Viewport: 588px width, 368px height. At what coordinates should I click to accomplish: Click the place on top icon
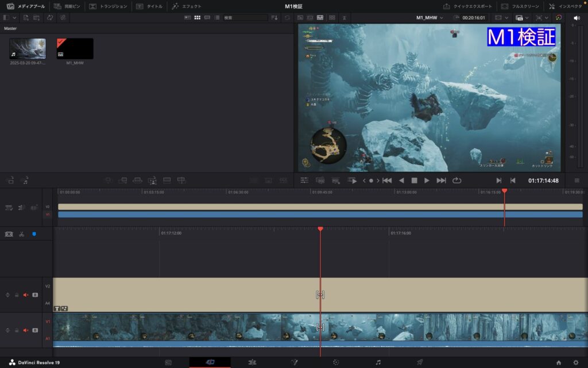167,181
